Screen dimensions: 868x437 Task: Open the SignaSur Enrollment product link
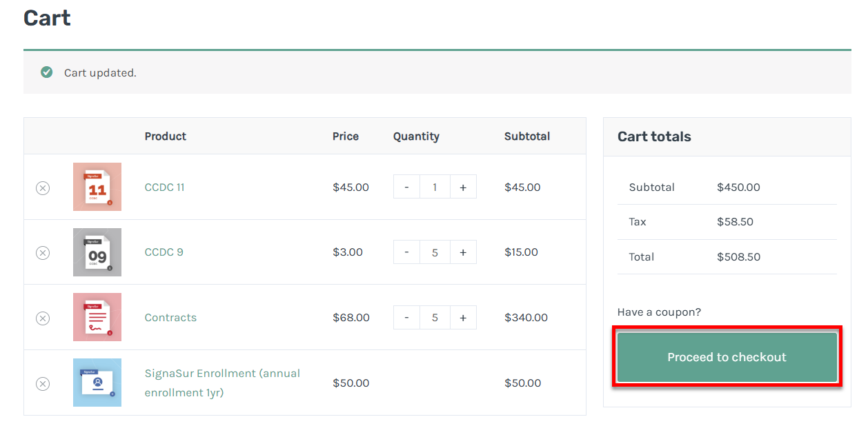coord(222,383)
